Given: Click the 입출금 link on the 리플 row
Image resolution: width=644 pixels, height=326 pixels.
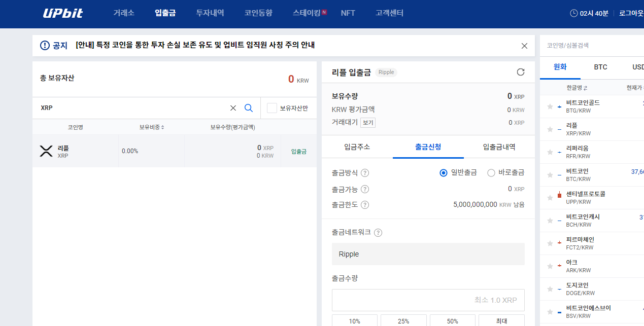Looking at the screenshot, I should (298, 151).
